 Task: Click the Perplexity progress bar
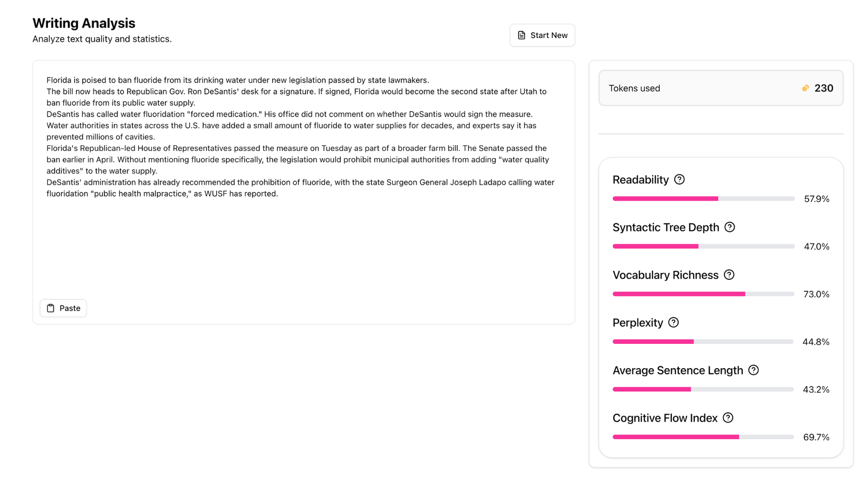coord(703,342)
